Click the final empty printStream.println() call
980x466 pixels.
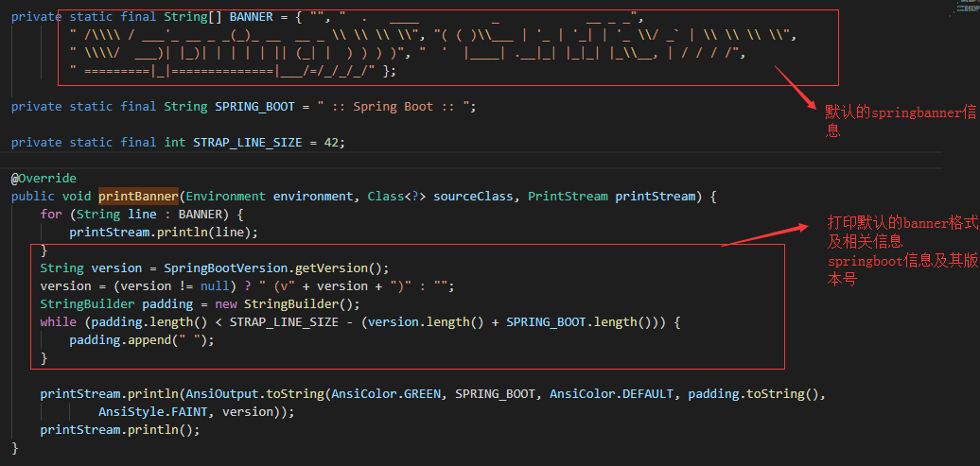tap(120, 430)
